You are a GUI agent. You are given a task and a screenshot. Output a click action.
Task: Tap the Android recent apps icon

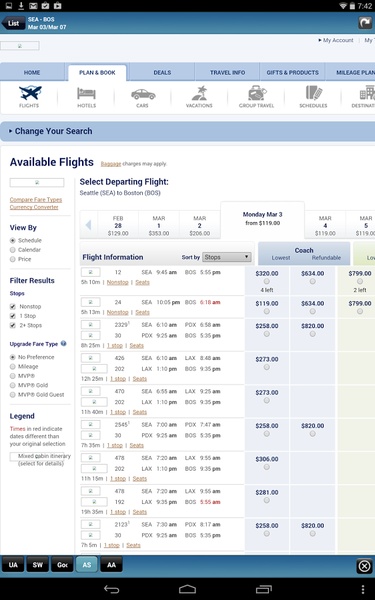coord(264,589)
